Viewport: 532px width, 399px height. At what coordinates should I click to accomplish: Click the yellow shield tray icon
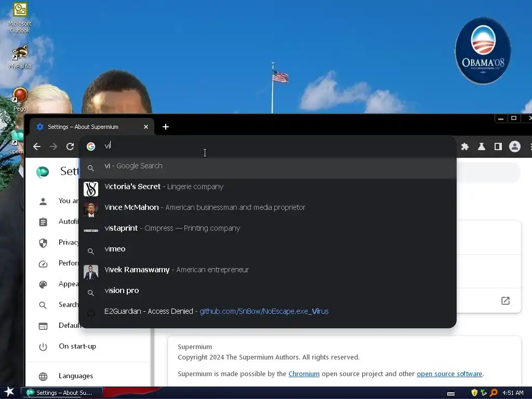[474, 393]
